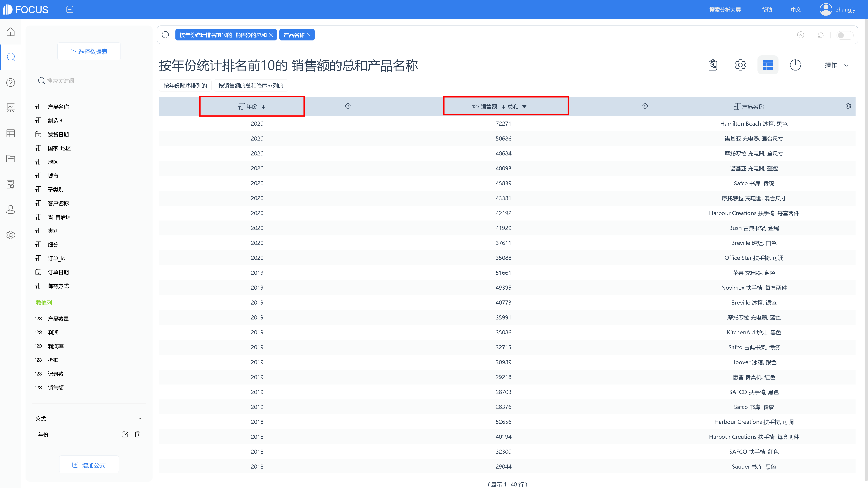The height and width of the screenshot is (488, 868).
Task: Open the 操作 dropdown menu
Action: [x=837, y=65]
